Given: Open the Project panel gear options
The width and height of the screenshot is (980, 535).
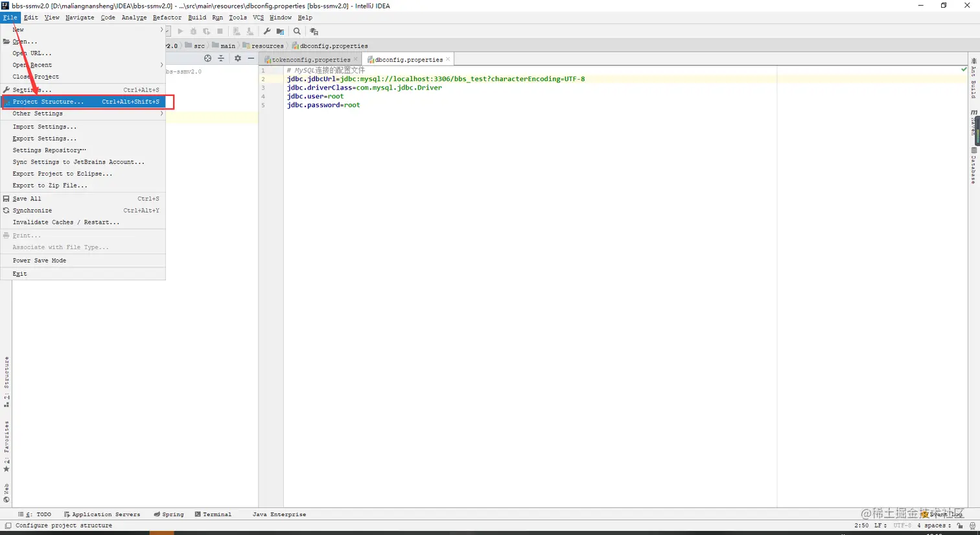Looking at the screenshot, I should (237, 58).
